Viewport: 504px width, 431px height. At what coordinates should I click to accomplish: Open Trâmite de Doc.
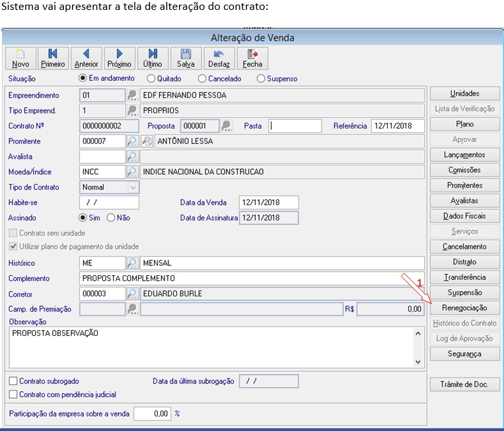coord(464,384)
